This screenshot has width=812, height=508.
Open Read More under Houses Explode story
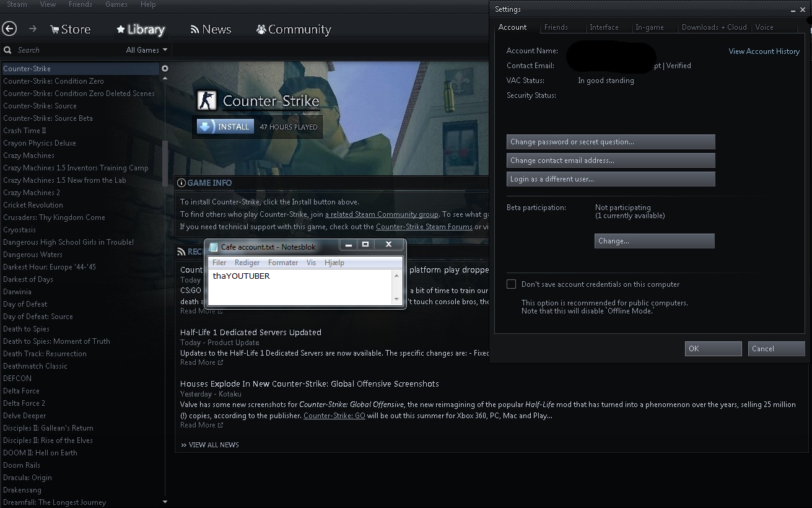[201, 425]
